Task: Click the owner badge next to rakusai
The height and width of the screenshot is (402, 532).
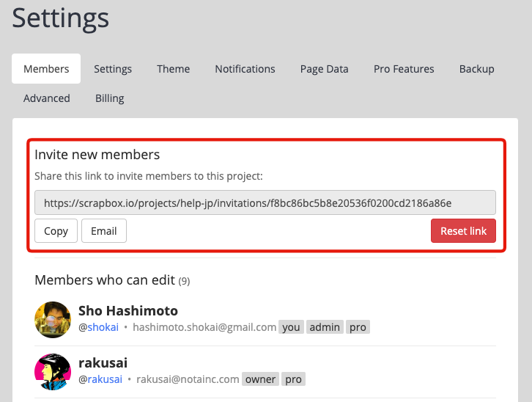Action: tap(261, 379)
